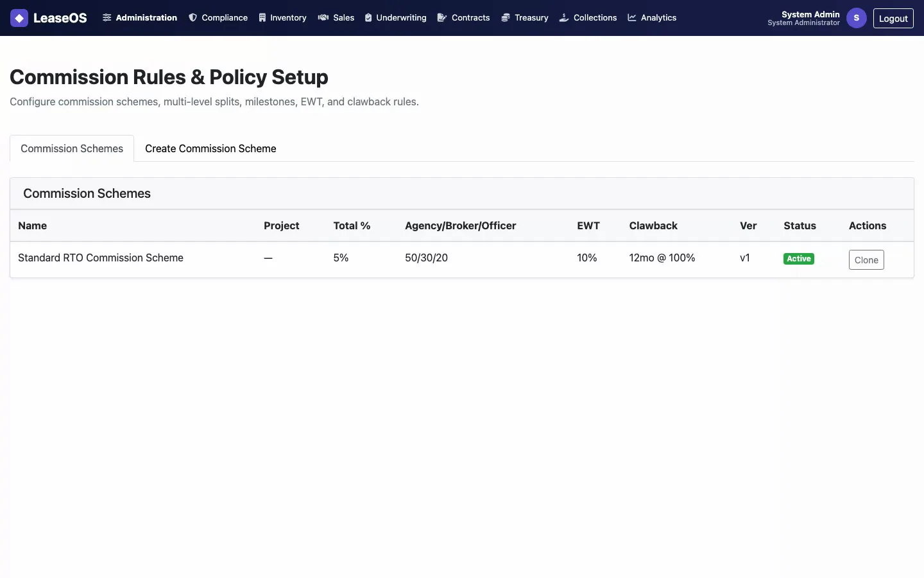Screen dimensions: 924x578
Task: Click the page description beginning 'Configure commission schemes'
Action: (214, 101)
